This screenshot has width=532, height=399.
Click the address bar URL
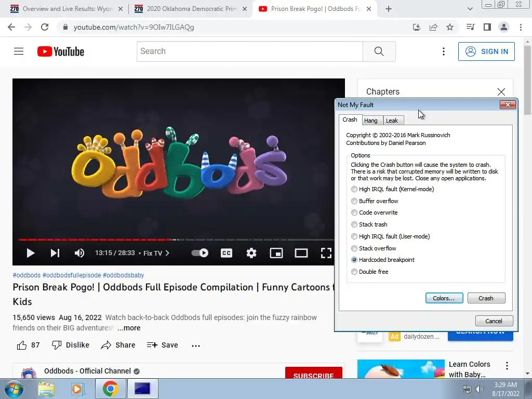[x=134, y=27]
